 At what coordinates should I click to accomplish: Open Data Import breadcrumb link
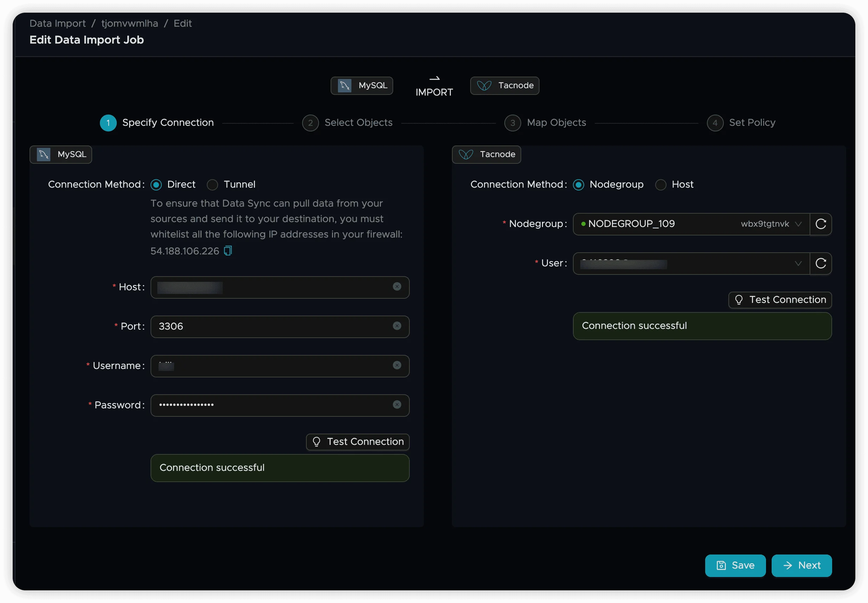pyautogui.click(x=57, y=24)
